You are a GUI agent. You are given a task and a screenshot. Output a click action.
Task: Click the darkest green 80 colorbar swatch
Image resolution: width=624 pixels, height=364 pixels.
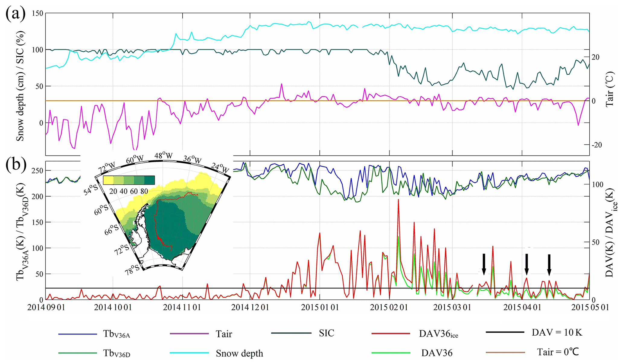149,180
